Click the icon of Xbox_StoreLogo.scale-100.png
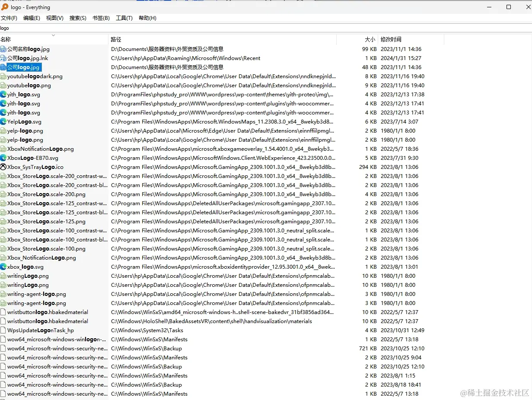The image size is (532, 400). click(x=3, y=249)
